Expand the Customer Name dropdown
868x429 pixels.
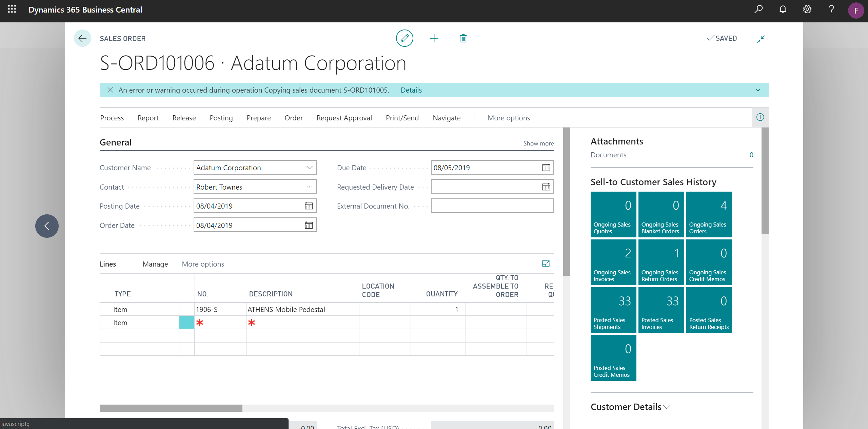pos(309,168)
